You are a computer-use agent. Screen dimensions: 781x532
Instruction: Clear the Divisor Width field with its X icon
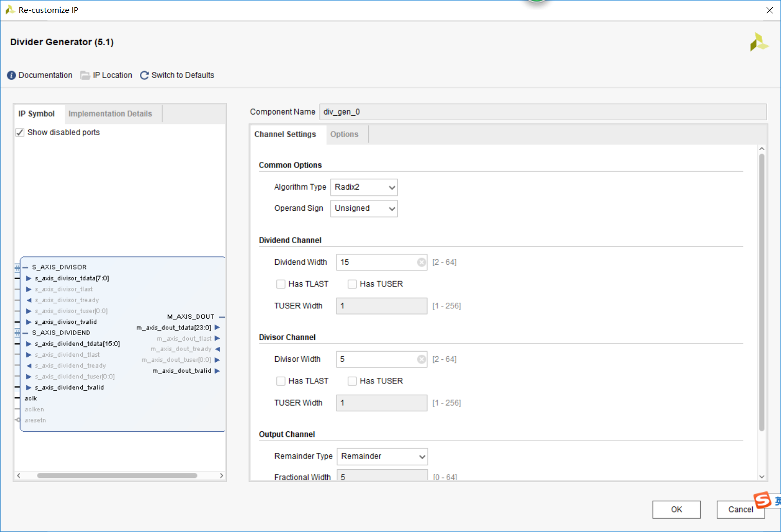(421, 359)
